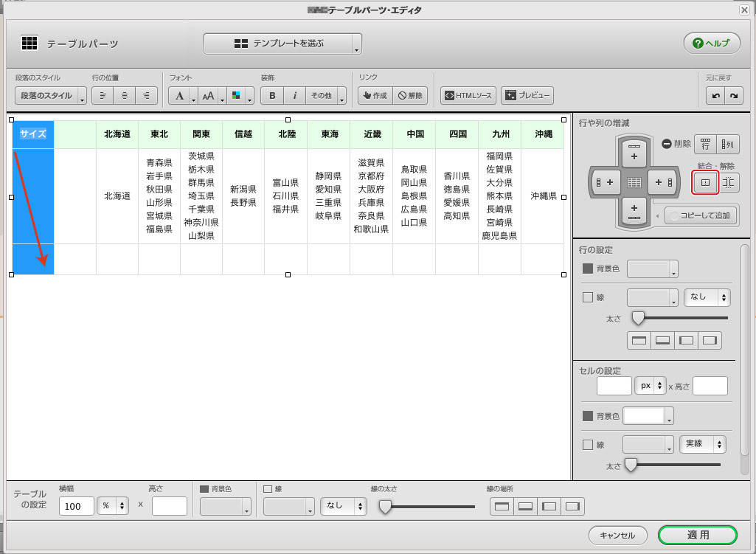
Task: Open the row background color dropdown
Action: click(x=652, y=269)
